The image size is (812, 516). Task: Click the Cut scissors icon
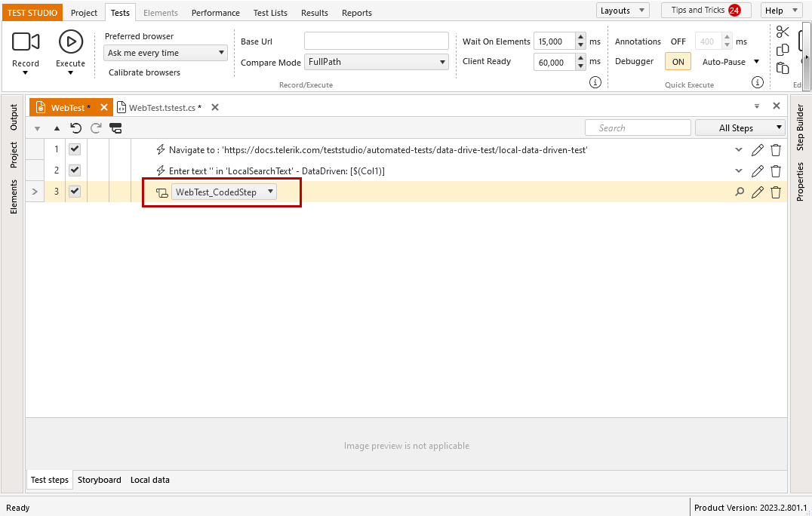point(783,32)
